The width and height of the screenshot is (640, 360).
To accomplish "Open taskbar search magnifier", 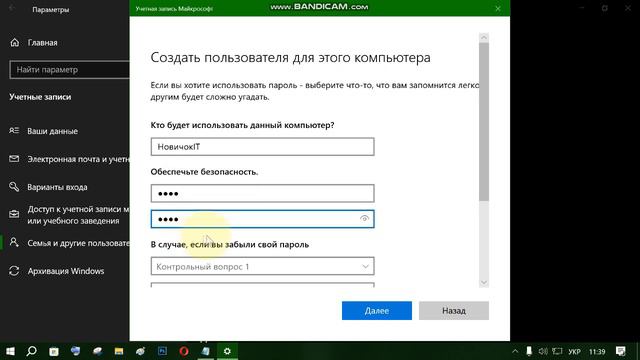I will [x=32, y=351].
